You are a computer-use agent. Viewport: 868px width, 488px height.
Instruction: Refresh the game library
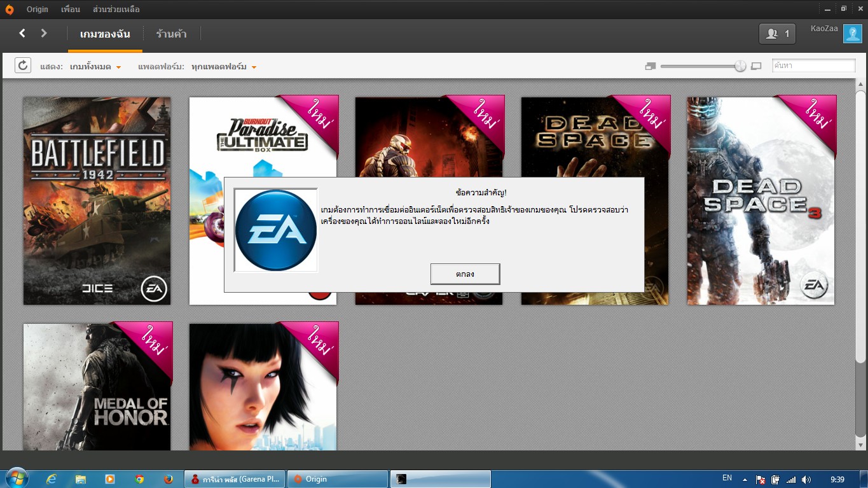[x=23, y=65]
